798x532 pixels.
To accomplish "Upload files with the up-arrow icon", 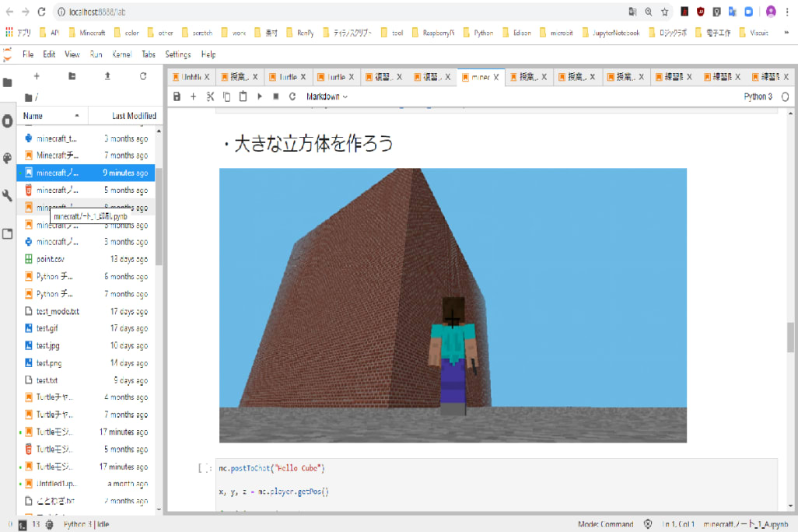I will [107, 76].
